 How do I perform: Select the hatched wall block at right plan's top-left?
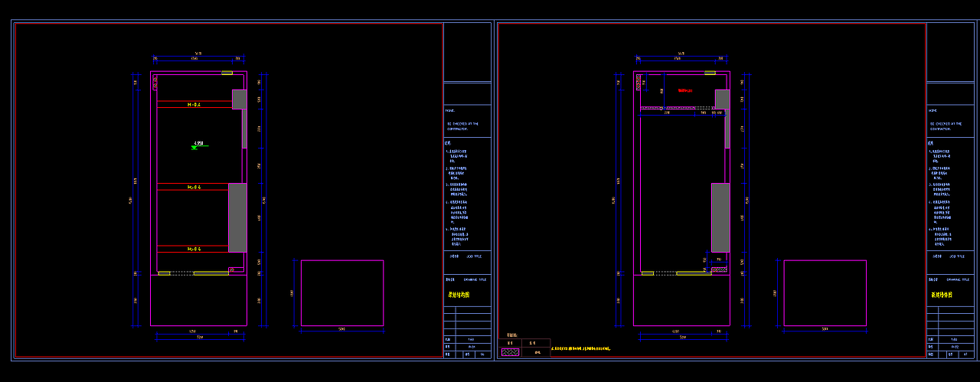[x=639, y=82]
